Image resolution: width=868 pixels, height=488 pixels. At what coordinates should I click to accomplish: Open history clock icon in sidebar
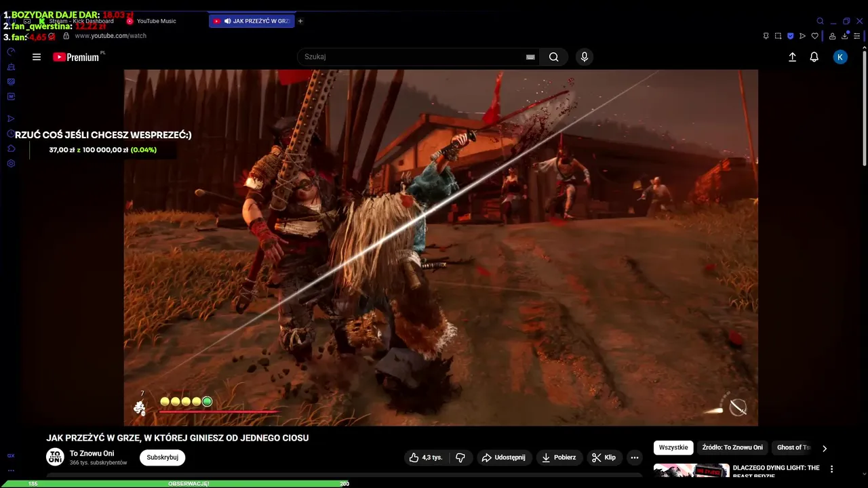tap(11, 134)
